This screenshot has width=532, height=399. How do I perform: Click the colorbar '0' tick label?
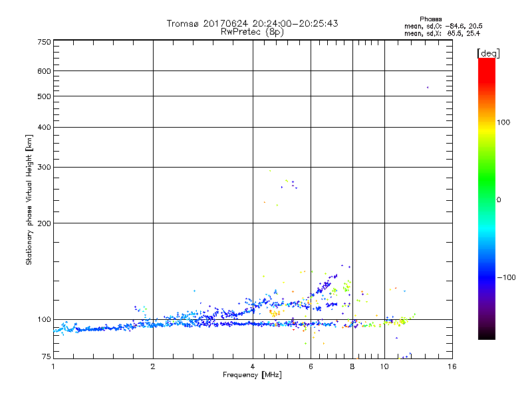499,200
